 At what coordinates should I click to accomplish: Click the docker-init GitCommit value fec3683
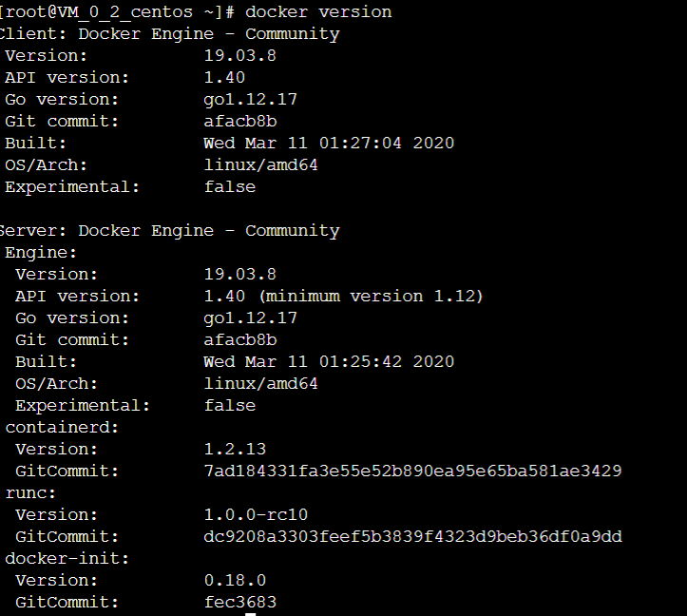coord(239,603)
